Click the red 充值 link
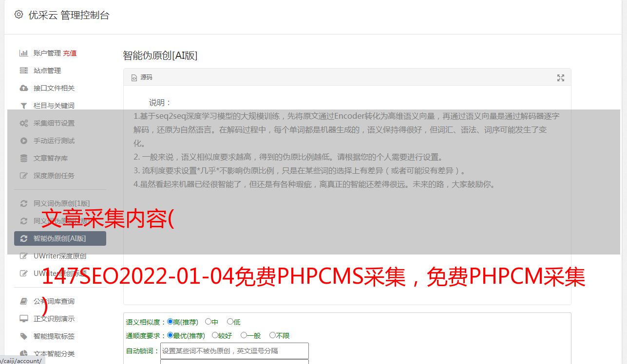The height and width of the screenshot is (364, 627). [x=70, y=53]
